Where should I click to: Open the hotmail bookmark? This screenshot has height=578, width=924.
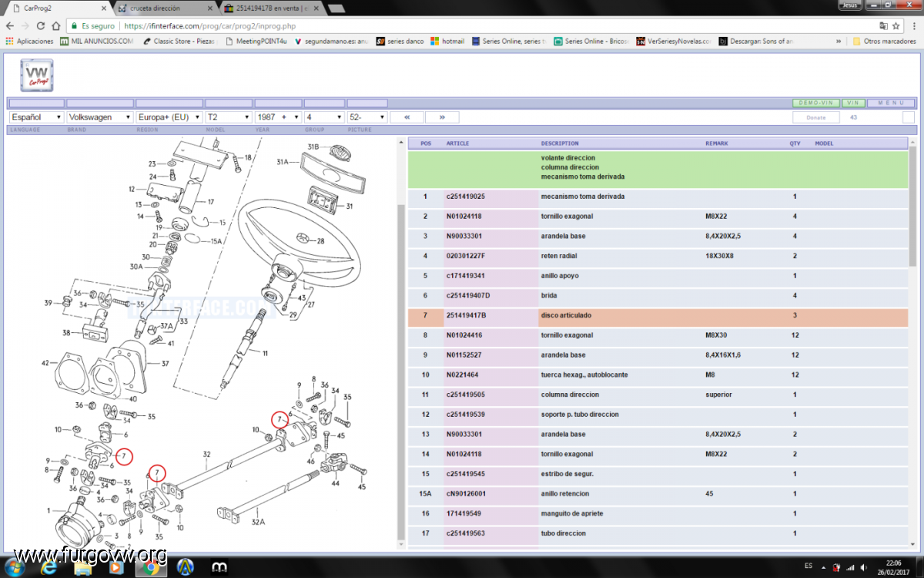[x=447, y=41]
